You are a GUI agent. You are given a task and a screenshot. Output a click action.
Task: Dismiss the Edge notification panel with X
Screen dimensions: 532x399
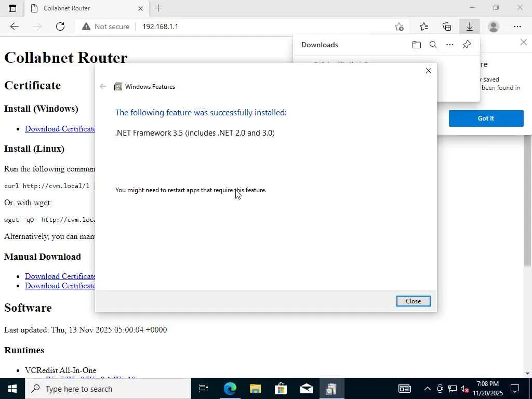tap(524, 43)
